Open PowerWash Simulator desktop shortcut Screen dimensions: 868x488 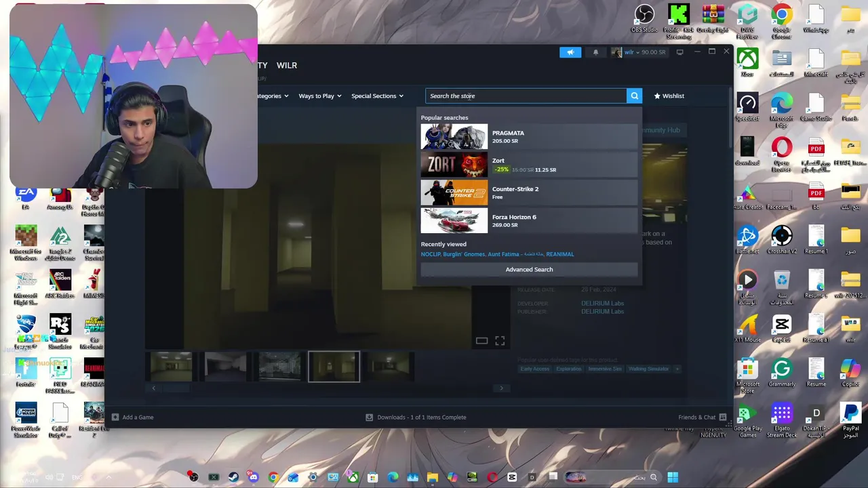click(x=26, y=420)
